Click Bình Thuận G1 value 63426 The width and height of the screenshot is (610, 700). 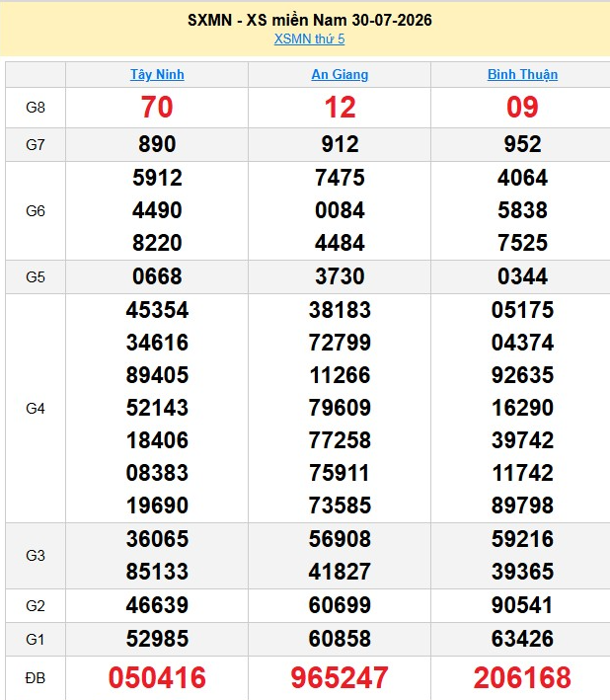[522, 639]
